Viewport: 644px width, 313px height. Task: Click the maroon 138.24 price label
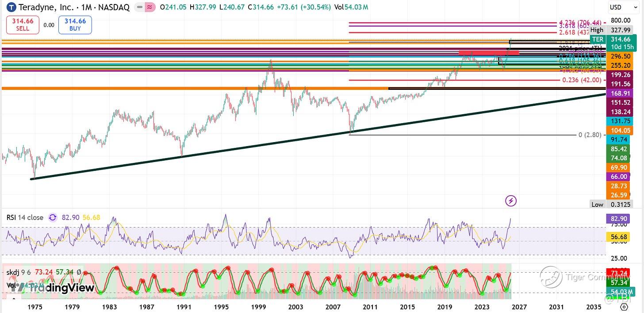pos(619,112)
